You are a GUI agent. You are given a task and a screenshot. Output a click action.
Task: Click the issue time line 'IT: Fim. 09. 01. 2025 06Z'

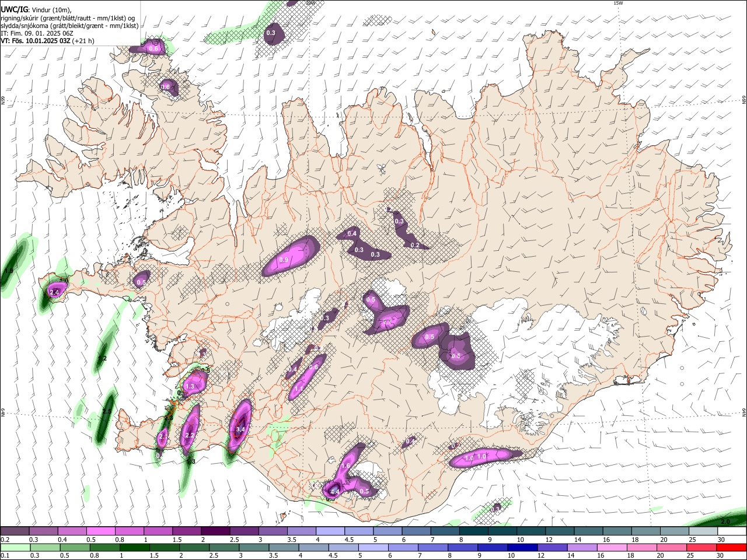(x=37, y=33)
